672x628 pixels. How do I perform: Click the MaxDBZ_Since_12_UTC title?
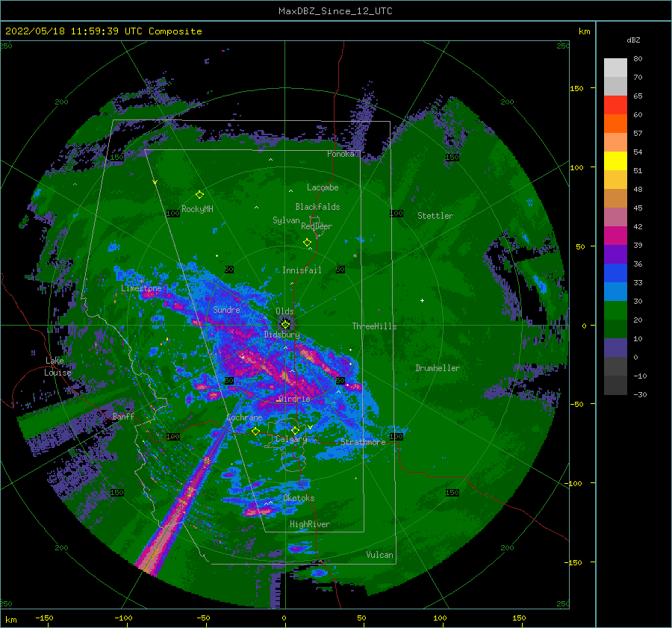[x=335, y=11]
